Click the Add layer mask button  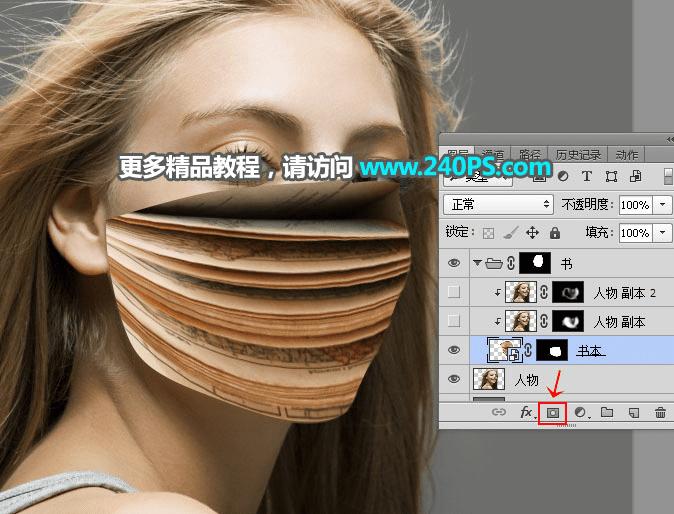tap(553, 413)
